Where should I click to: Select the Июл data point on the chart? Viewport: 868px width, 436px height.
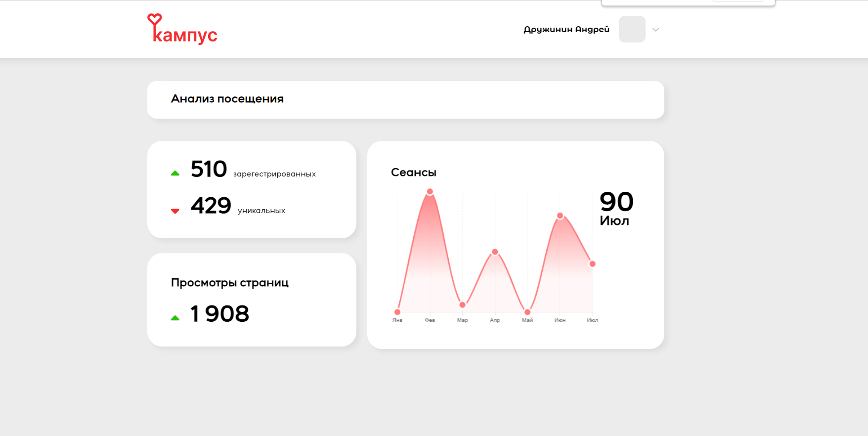[x=592, y=263]
